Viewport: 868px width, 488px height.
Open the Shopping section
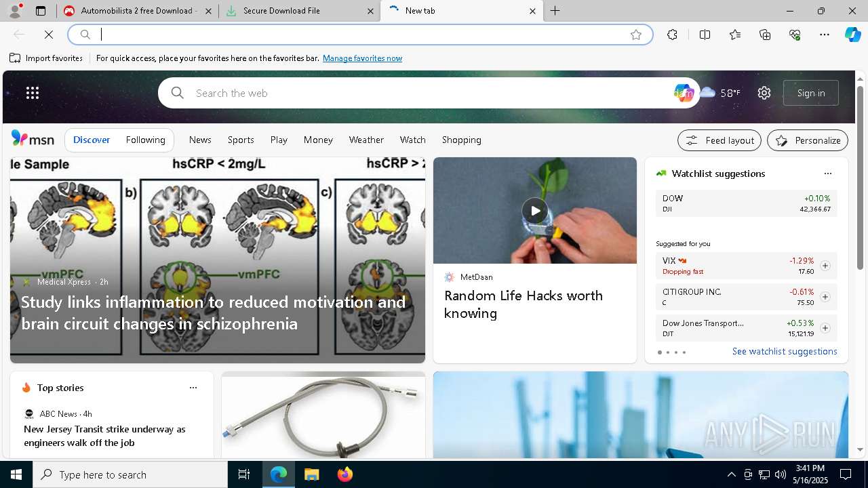[x=461, y=140]
